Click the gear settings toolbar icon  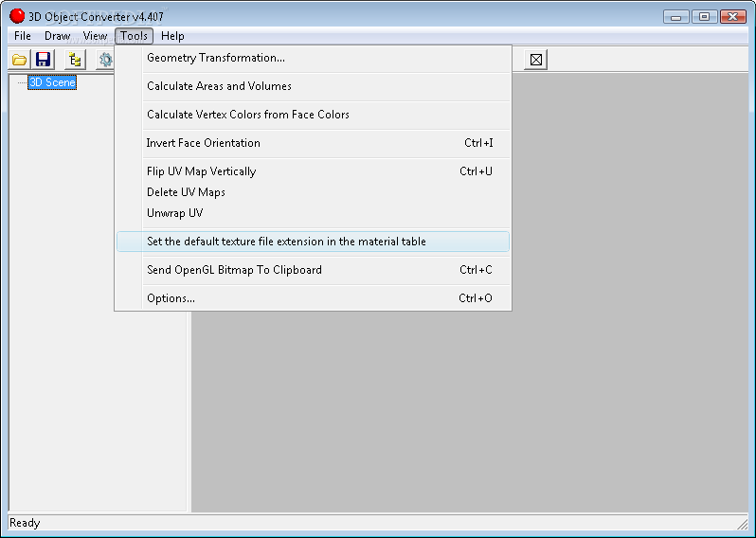point(105,60)
